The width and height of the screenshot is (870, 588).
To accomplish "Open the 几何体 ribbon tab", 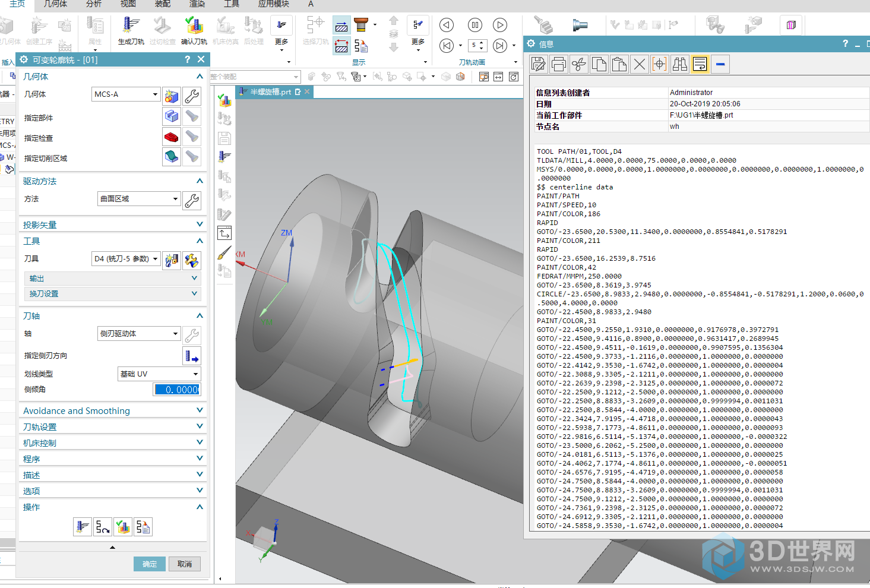I will [x=56, y=4].
